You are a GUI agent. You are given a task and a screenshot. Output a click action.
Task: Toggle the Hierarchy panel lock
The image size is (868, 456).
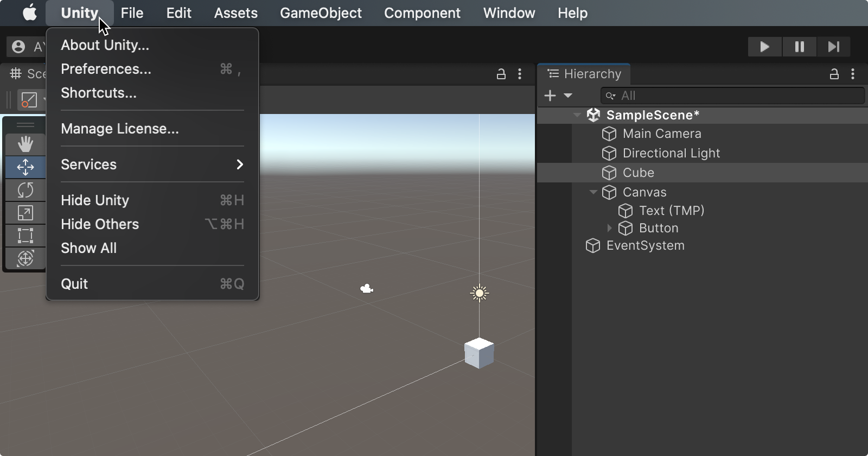(834, 74)
